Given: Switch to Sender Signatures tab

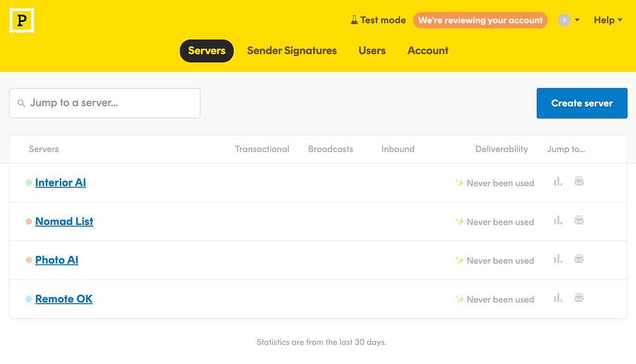Looking at the screenshot, I should (x=292, y=51).
